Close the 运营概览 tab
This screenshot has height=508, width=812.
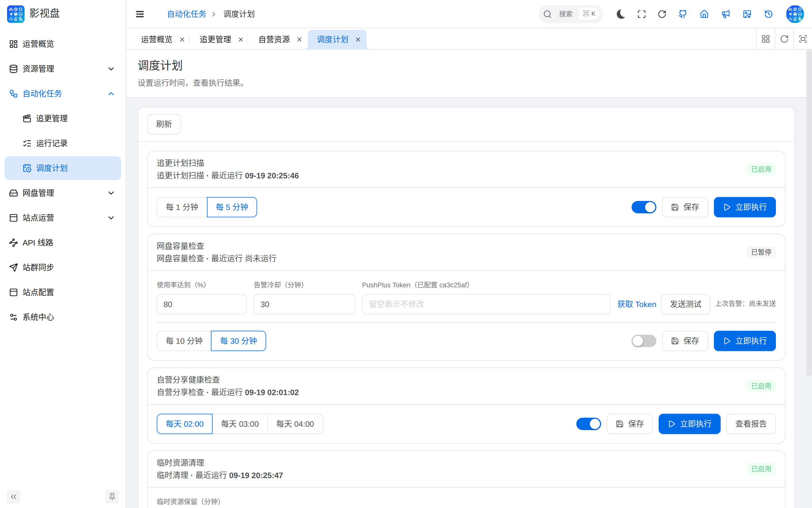pyautogui.click(x=182, y=40)
